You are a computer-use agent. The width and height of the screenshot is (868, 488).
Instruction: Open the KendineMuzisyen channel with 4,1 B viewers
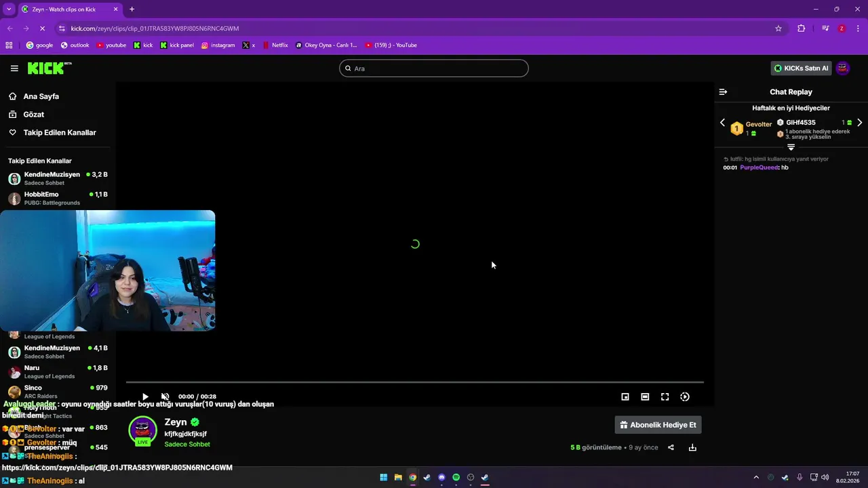pos(58,352)
